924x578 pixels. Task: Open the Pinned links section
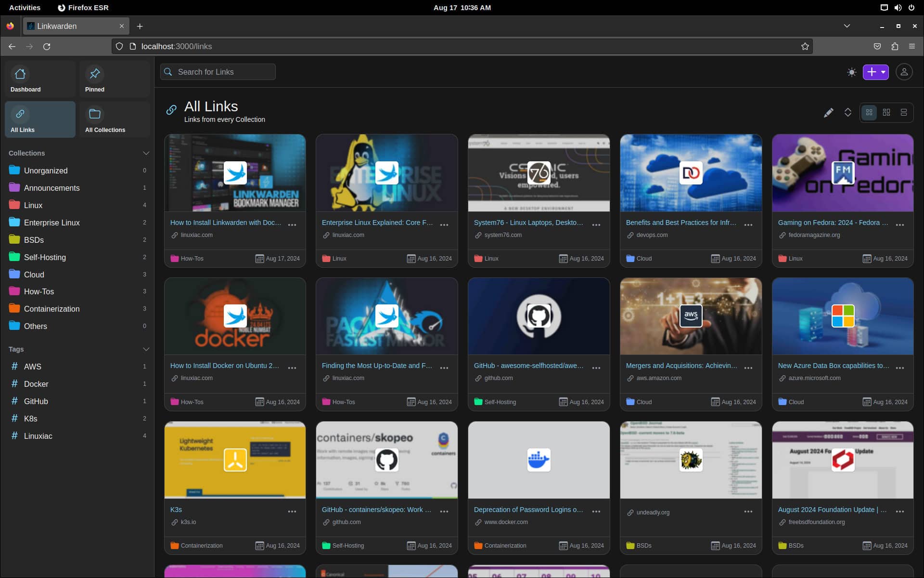click(x=95, y=74)
